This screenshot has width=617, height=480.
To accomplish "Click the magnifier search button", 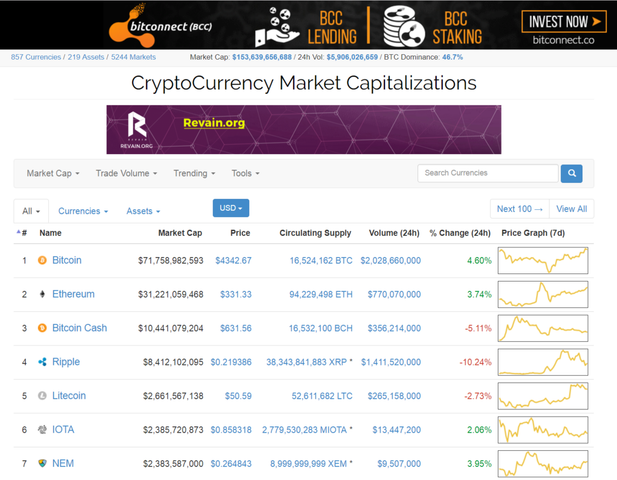I will click(x=571, y=173).
